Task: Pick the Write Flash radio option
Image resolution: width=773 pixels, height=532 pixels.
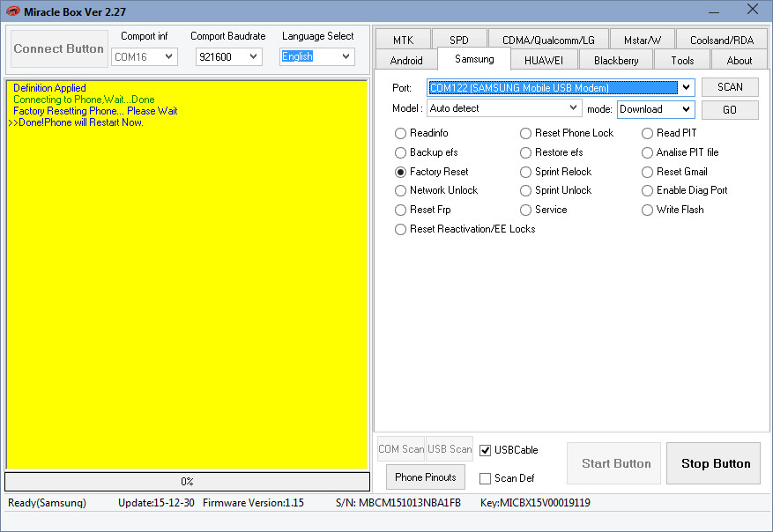Action: pos(648,210)
